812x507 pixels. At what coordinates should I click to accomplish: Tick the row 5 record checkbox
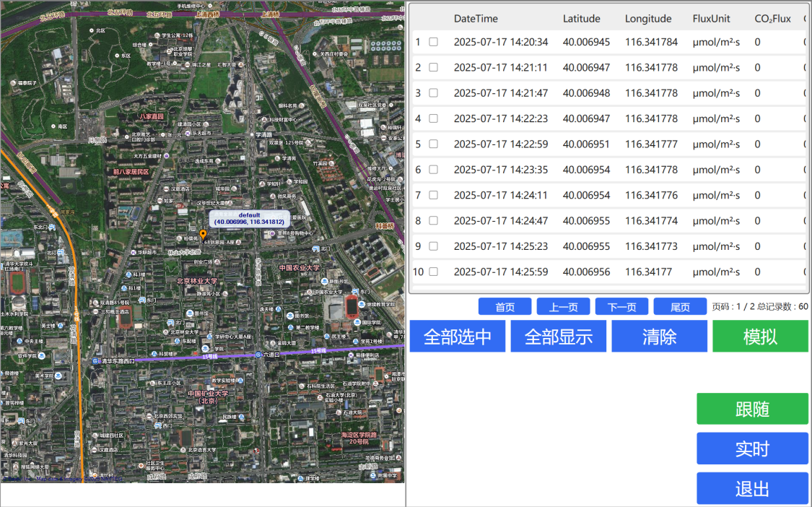pyautogui.click(x=433, y=144)
